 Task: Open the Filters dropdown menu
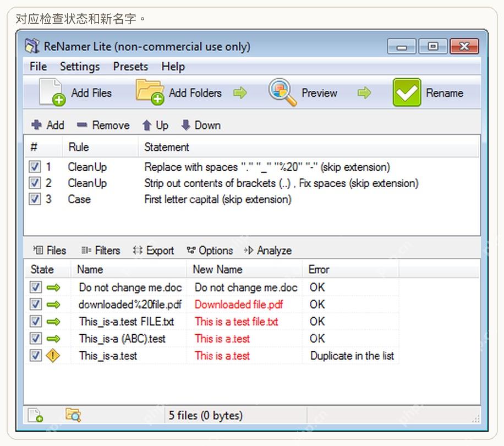tap(101, 250)
